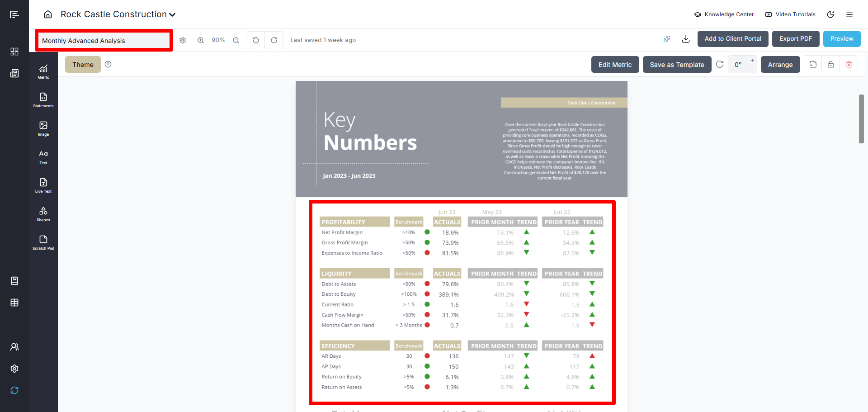Click the zoom in magnifier icon
The width and height of the screenshot is (868, 412).
pos(201,40)
